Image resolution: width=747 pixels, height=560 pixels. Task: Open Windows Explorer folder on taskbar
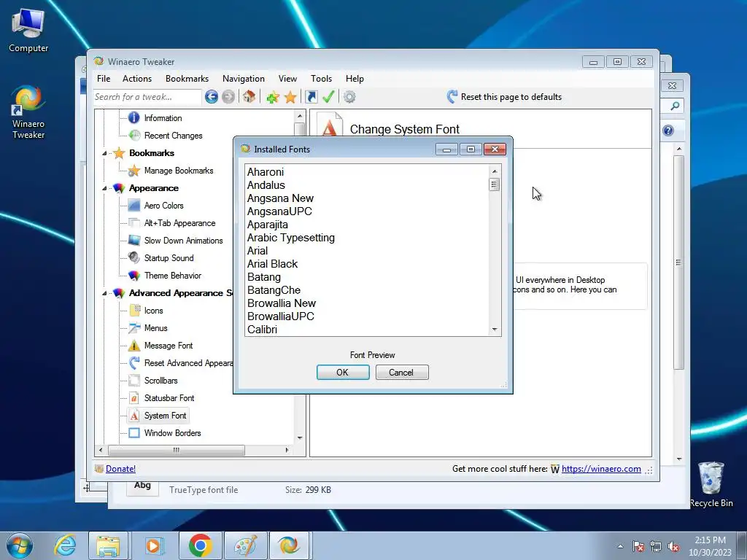(x=108, y=545)
